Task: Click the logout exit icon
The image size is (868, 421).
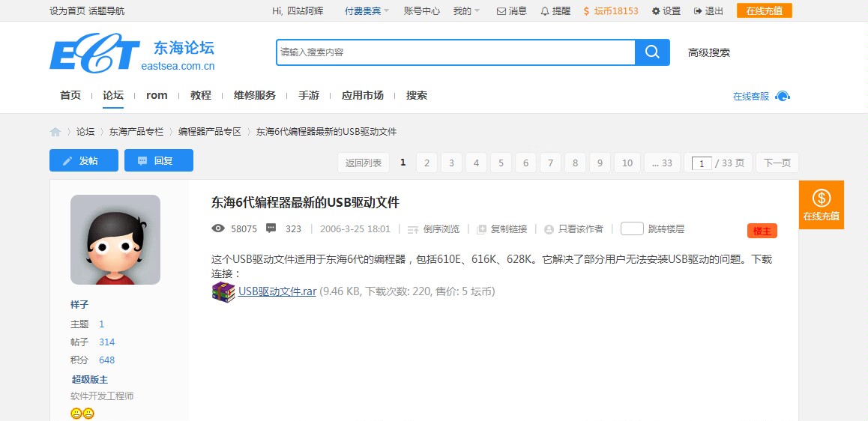Action: coord(698,11)
